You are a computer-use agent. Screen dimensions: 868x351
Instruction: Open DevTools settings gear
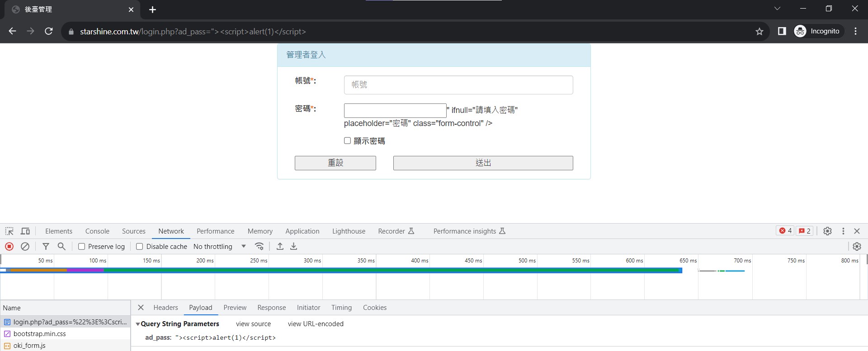click(x=827, y=231)
